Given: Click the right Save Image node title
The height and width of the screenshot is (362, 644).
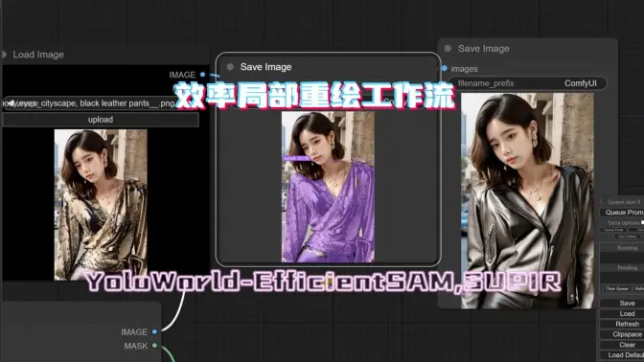Looking at the screenshot, I should (x=483, y=49).
